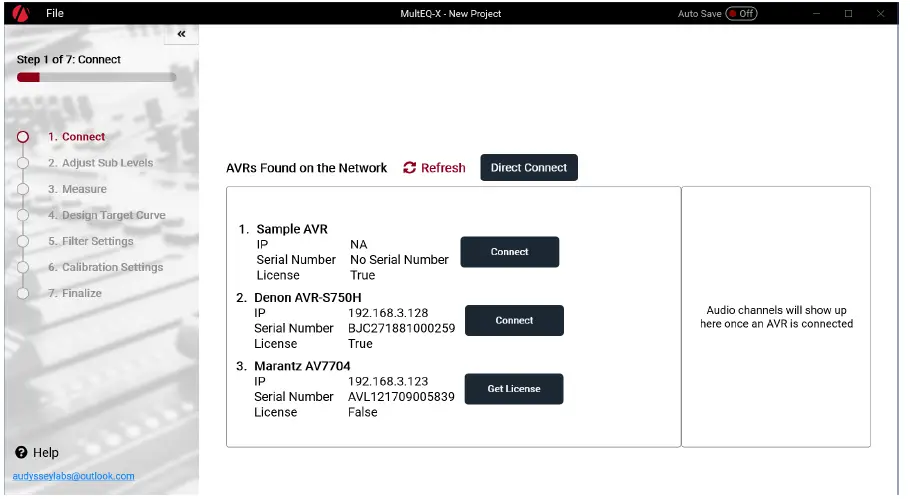Select the Denon AVR-S750H name
Screen dimensions: 910x499
point(308,298)
